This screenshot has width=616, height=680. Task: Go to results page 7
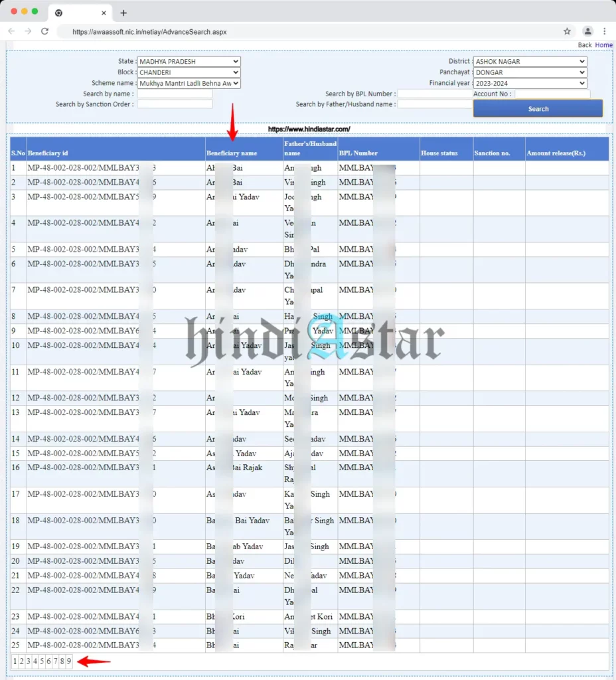[x=56, y=661]
